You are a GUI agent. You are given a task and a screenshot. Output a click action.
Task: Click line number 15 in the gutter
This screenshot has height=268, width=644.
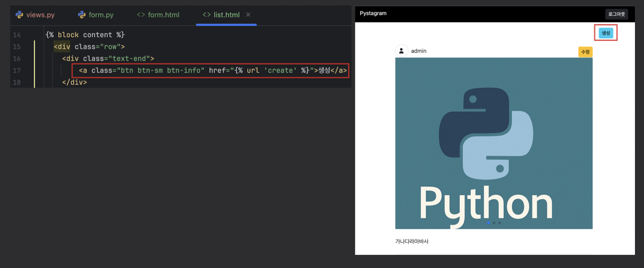click(17, 47)
